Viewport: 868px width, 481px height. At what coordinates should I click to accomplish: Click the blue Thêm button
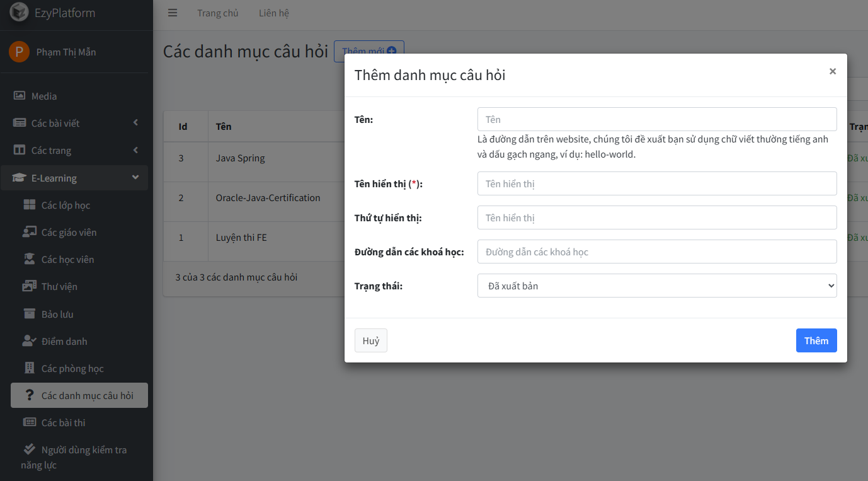coord(816,340)
